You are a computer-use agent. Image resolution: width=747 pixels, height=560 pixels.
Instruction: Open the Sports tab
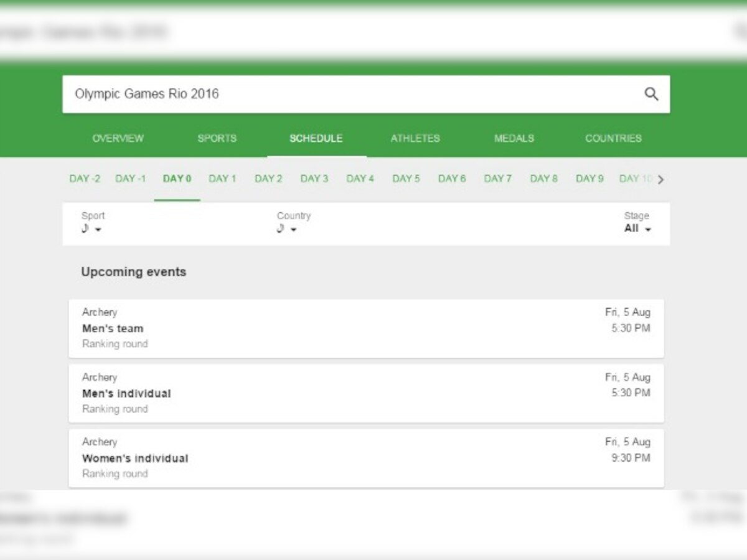(x=217, y=138)
